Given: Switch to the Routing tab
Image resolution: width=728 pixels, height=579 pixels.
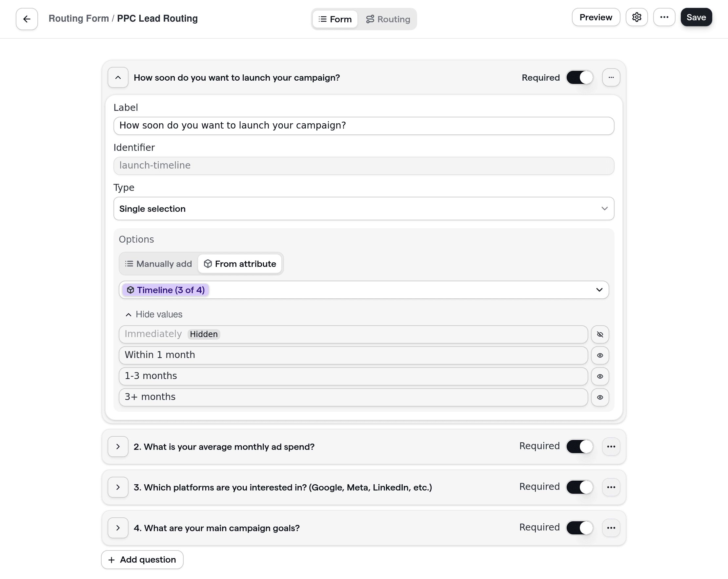Looking at the screenshot, I should click(388, 19).
